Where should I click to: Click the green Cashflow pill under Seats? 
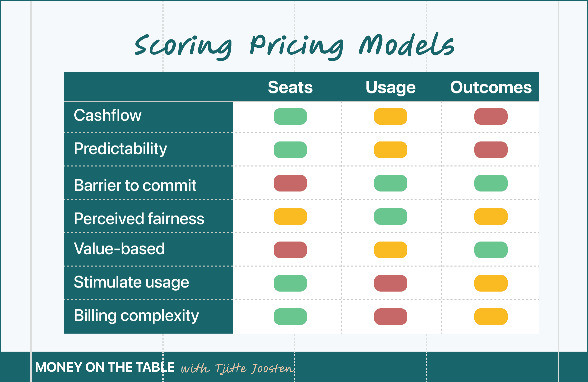290,116
